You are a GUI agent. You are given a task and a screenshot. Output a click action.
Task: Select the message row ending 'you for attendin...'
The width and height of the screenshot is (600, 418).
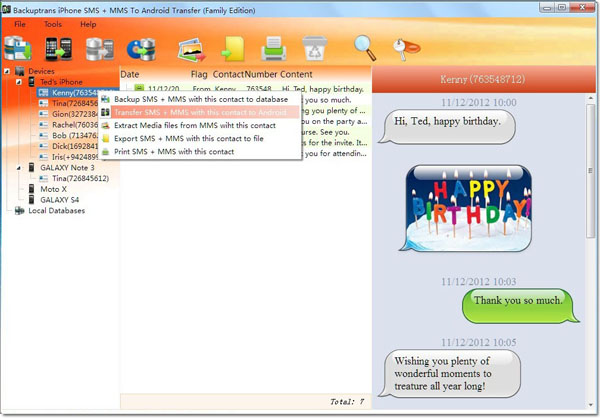point(335,153)
